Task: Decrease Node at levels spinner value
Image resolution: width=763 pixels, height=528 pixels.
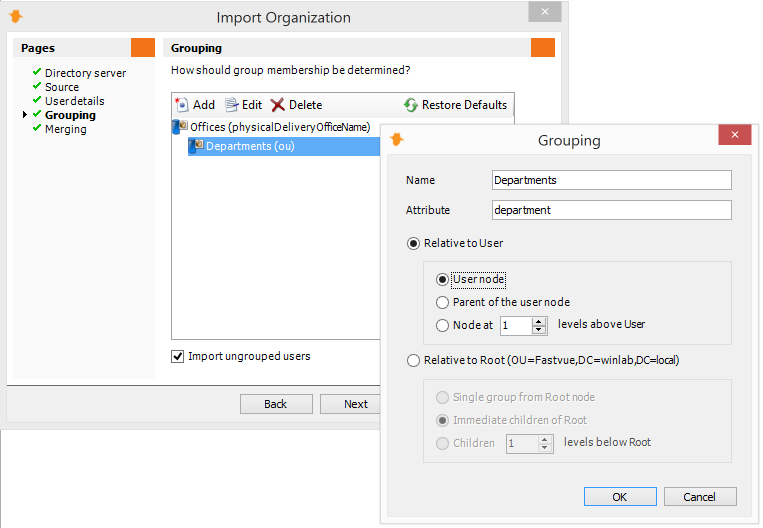Action: (538, 330)
